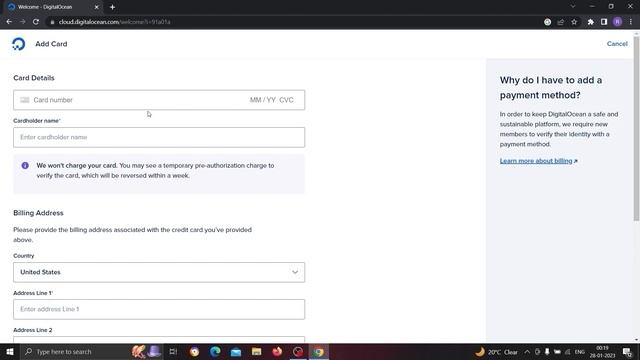Click the Chrome icon on taskbar
The image size is (640, 360).
click(319, 351)
